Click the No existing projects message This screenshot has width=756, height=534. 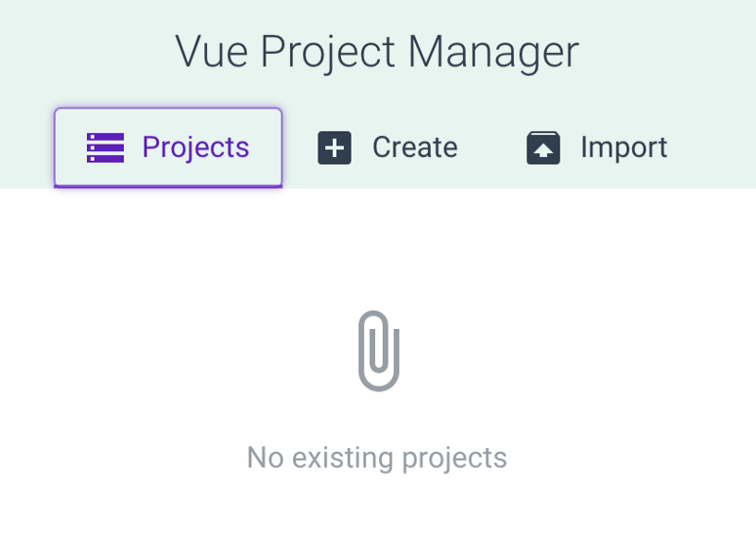(377, 457)
